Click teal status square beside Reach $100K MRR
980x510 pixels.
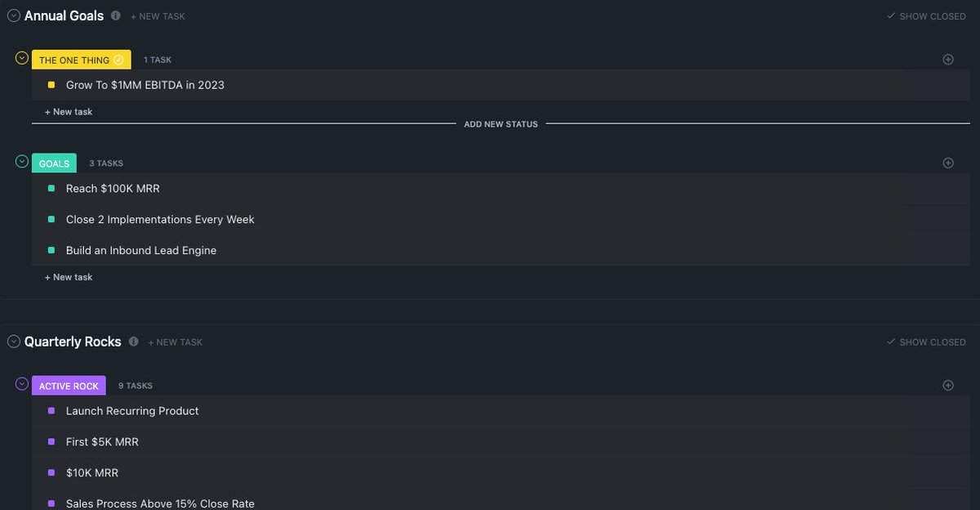51,188
